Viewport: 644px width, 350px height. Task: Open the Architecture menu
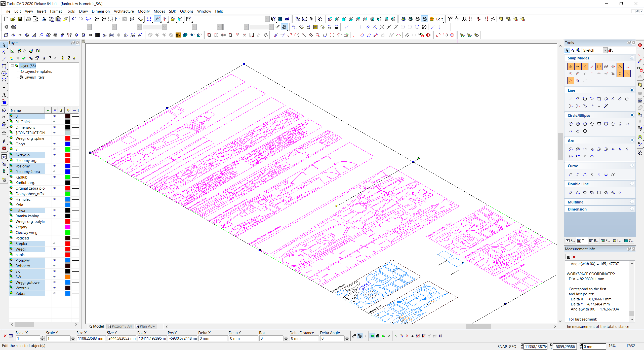124,11
